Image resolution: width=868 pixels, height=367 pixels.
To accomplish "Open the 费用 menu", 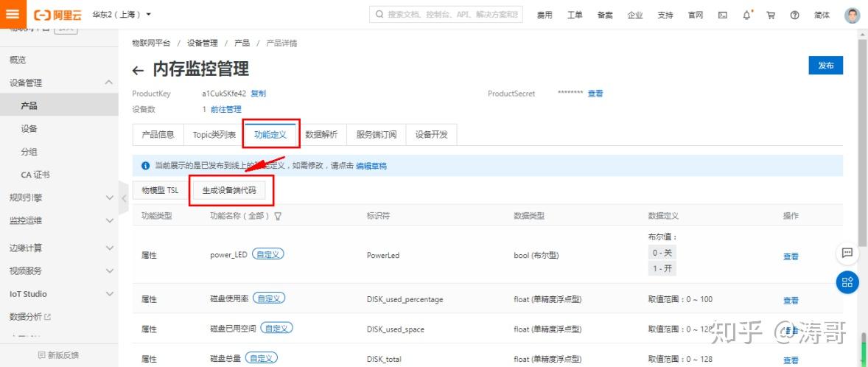I will click(545, 15).
